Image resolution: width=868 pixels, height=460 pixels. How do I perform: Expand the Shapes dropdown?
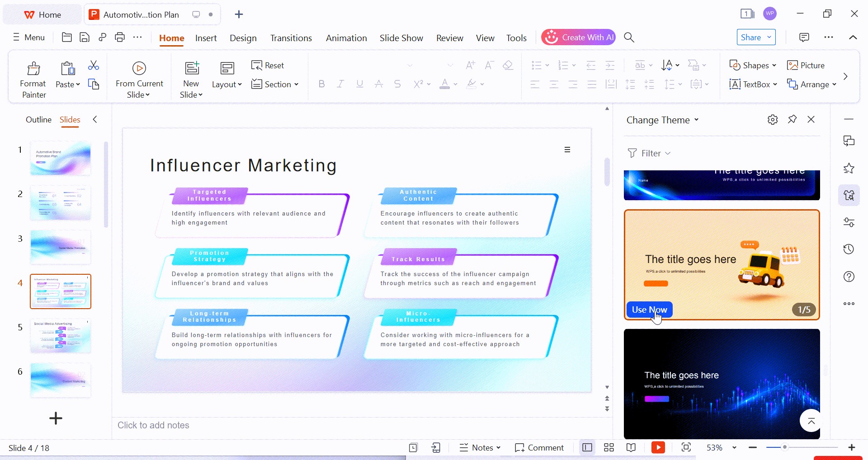(753, 66)
